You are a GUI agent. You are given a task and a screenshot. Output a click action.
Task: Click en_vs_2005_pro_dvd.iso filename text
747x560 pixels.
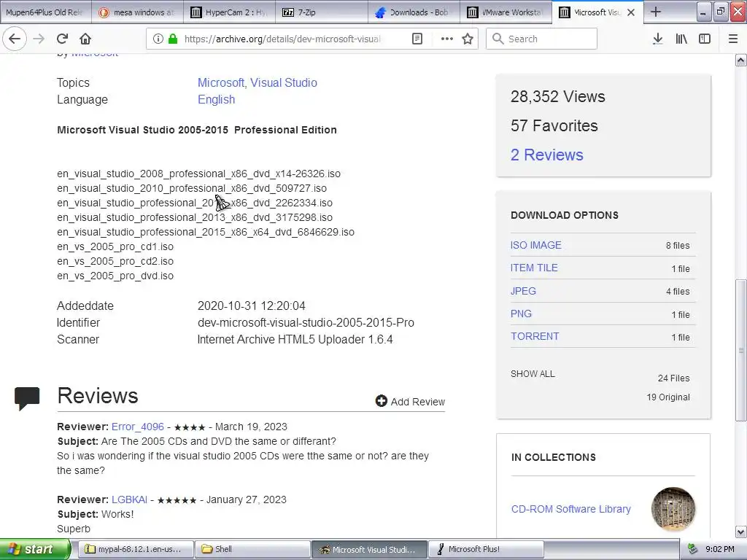(115, 276)
